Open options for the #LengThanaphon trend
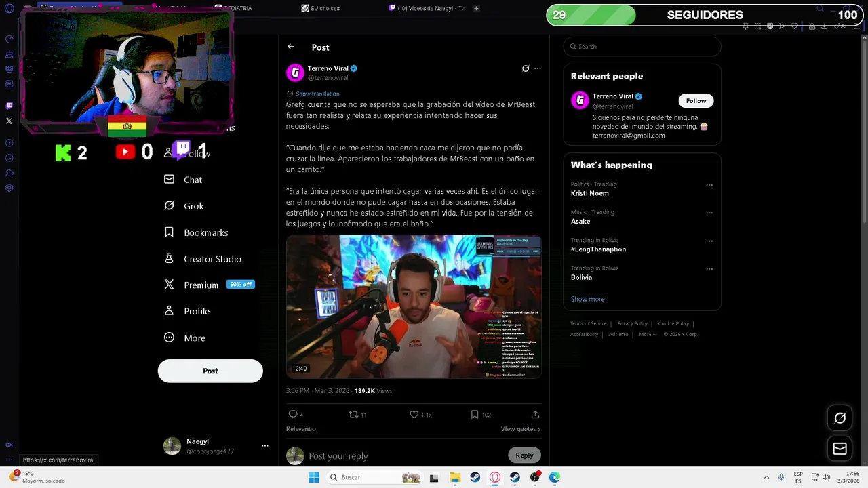This screenshot has height=488, width=868. [x=709, y=241]
